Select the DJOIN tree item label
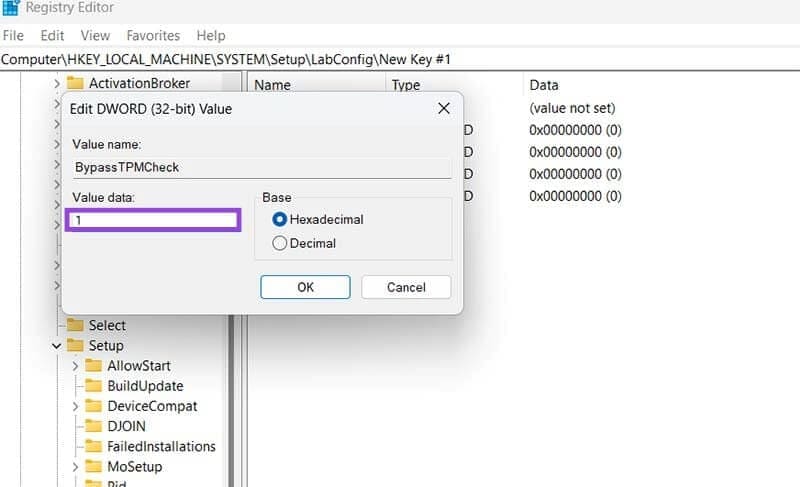The image size is (800, 487). coord(126,426)
